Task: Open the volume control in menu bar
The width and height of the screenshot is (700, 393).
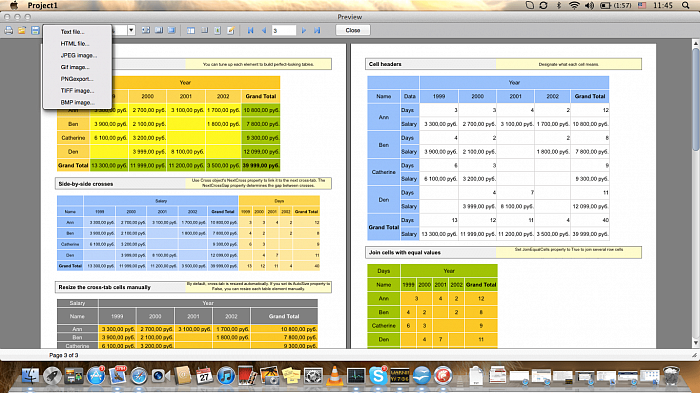Action: [x=589, y=5]
